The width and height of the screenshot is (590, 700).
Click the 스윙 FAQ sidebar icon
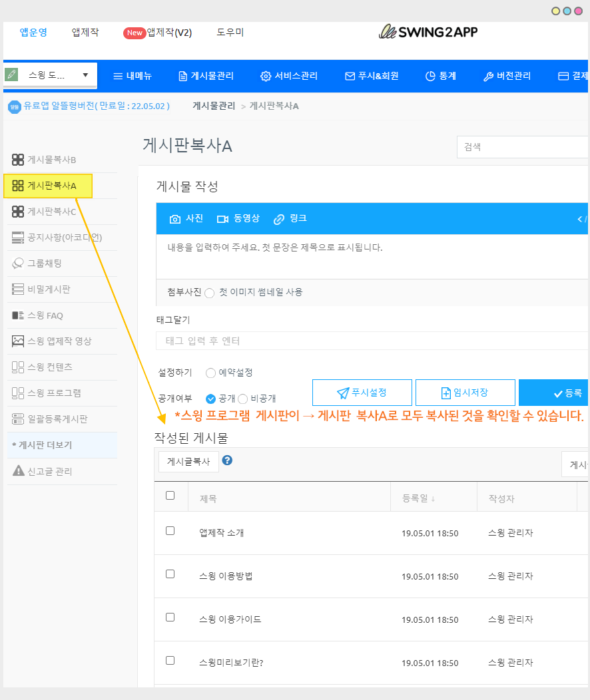tap(18, 315)
